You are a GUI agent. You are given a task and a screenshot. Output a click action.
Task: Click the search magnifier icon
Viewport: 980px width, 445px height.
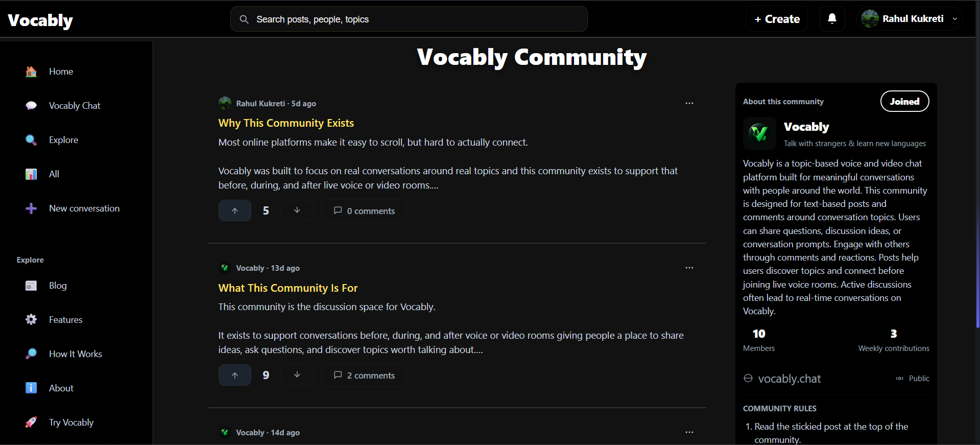[244, 19]
